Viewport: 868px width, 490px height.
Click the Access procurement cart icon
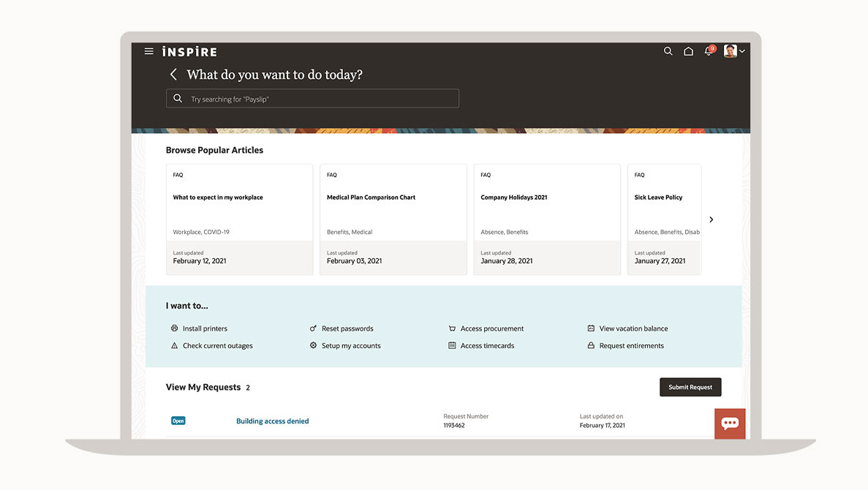[452, 328]
